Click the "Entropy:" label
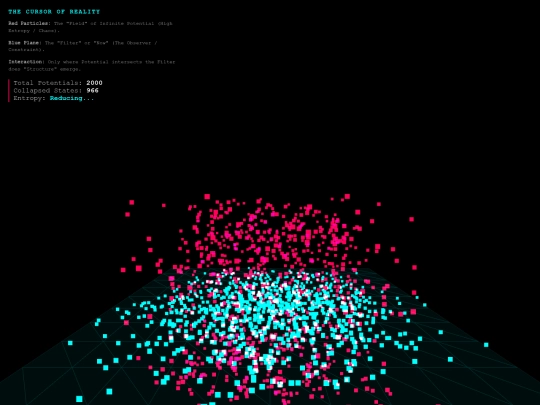The width and height of the screenshot is (540, 405). pos(30,98)
